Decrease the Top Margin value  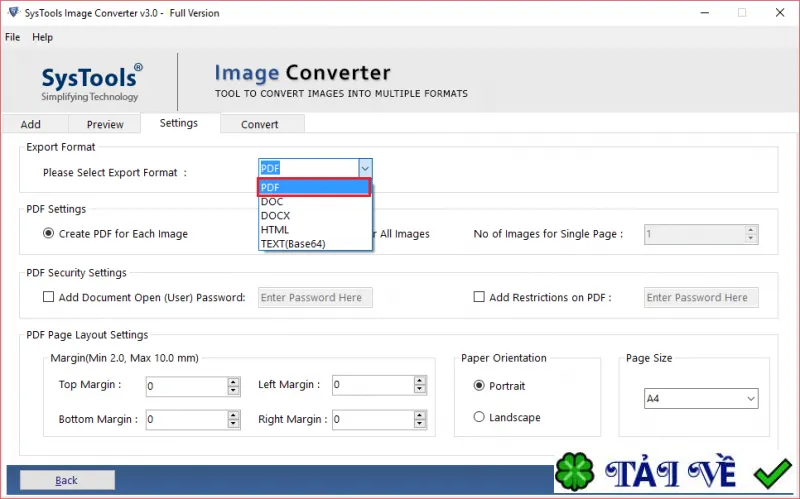pos(233,391)
